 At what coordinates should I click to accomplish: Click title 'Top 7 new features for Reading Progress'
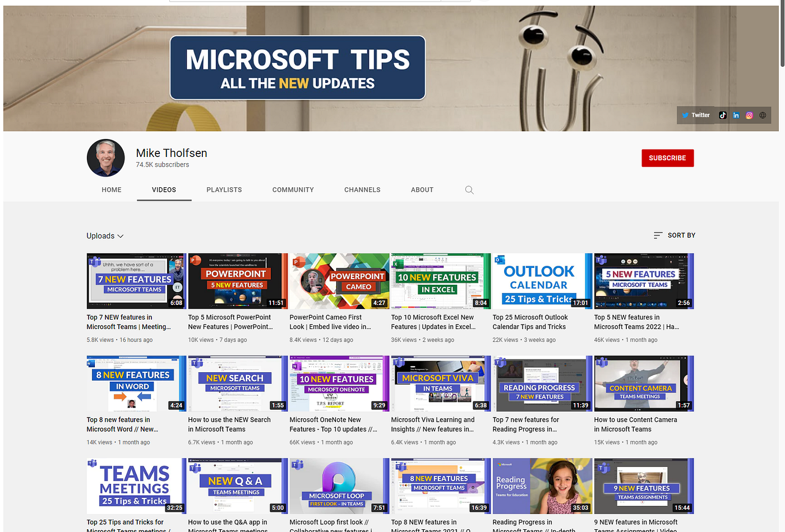click(x=526, y=424)
